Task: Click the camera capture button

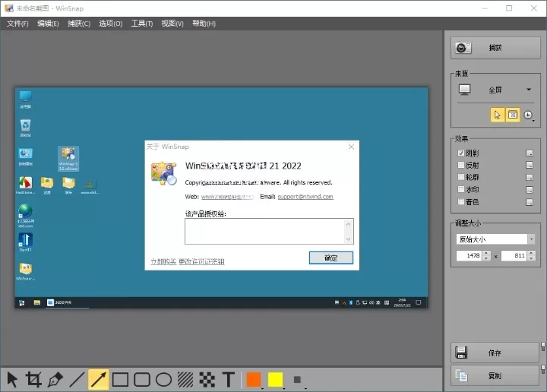Action: [x=495, y=48]
